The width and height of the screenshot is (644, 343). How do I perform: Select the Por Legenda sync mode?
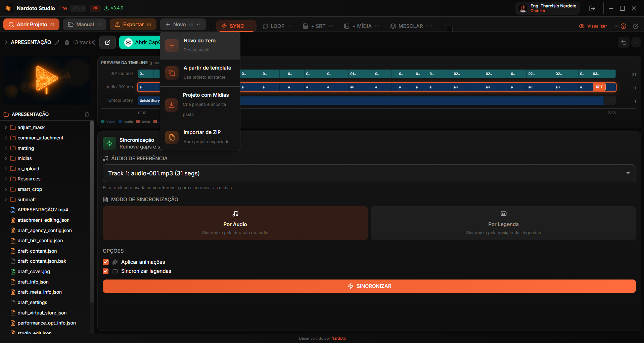pos(503,223)
